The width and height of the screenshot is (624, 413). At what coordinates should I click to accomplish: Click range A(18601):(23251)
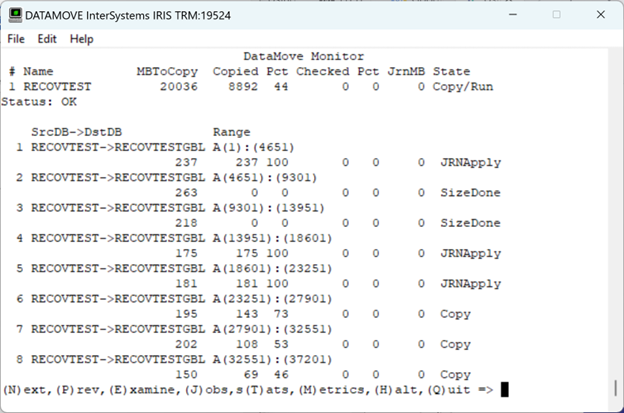pos(272,269)
